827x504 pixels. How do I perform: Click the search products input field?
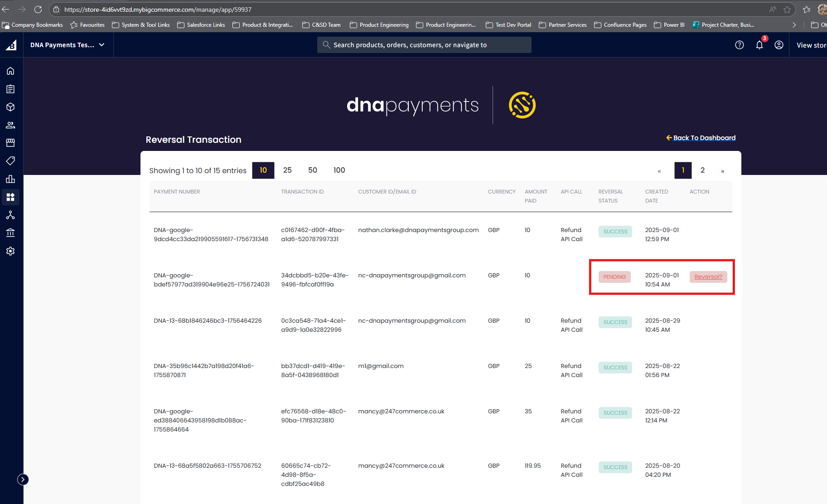click(x=424, y=45)
